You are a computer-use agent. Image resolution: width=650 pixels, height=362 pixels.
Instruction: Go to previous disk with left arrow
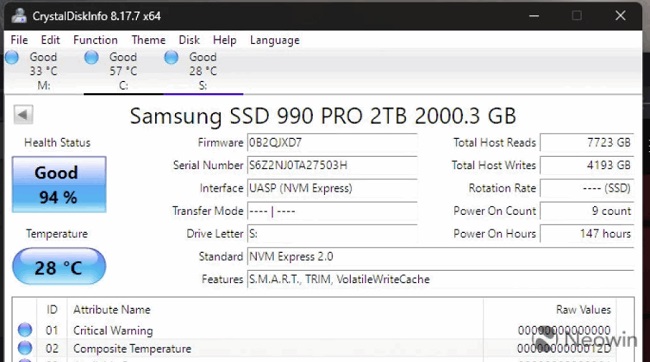pos(23,114)
